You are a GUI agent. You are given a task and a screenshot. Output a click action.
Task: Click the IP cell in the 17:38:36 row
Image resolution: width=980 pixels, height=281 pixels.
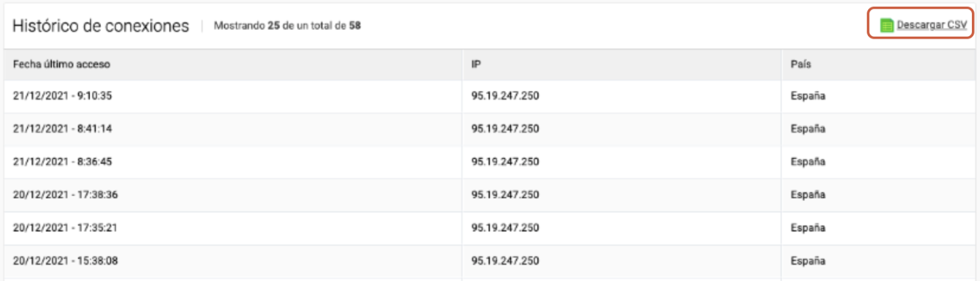pyautogui.click(x=505, y=195)
